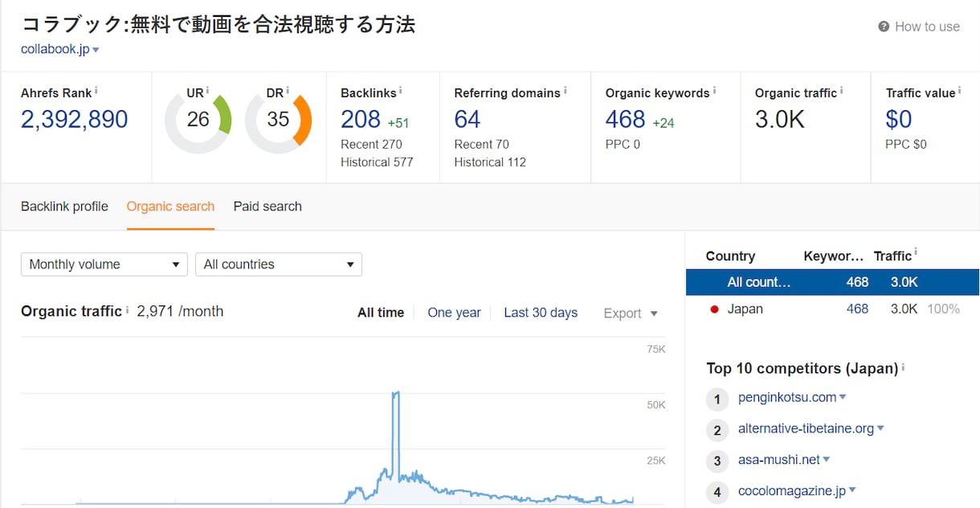Click the UR 26 donut gauge
Screen dimensions: 980x508
pos(198,121)
